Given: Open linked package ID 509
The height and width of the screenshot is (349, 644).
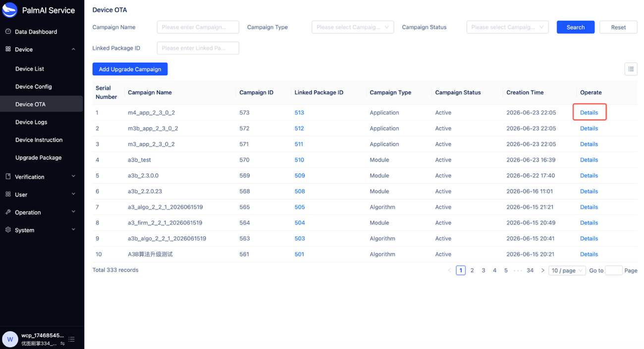Looking at the screenshot, I should [x=300, y=175].
